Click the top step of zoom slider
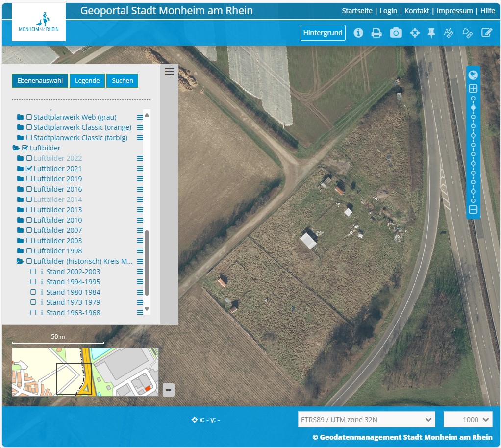501x448 pixels. [x=473, y=99]
